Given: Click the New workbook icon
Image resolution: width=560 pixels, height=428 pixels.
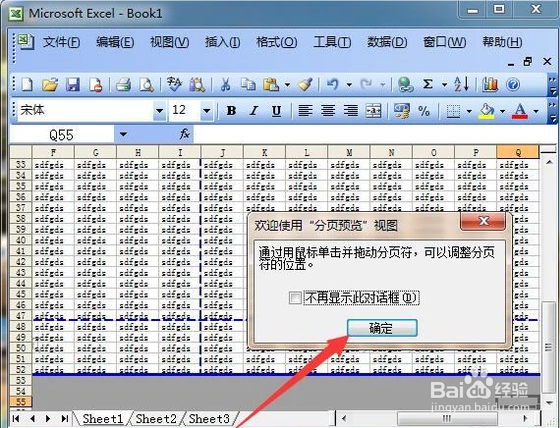Looking at the screenshot, I should coord(27,85).
